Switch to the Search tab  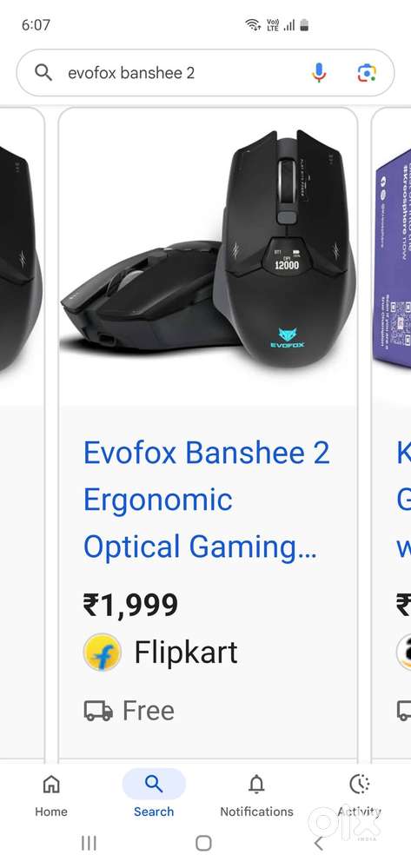[x=154, y=793]
